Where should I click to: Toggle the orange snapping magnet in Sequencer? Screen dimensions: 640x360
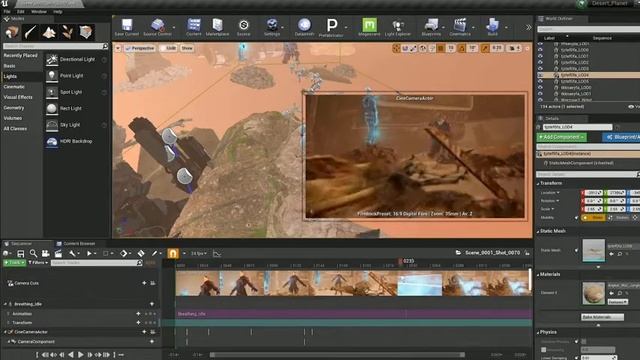coord(173,253)
